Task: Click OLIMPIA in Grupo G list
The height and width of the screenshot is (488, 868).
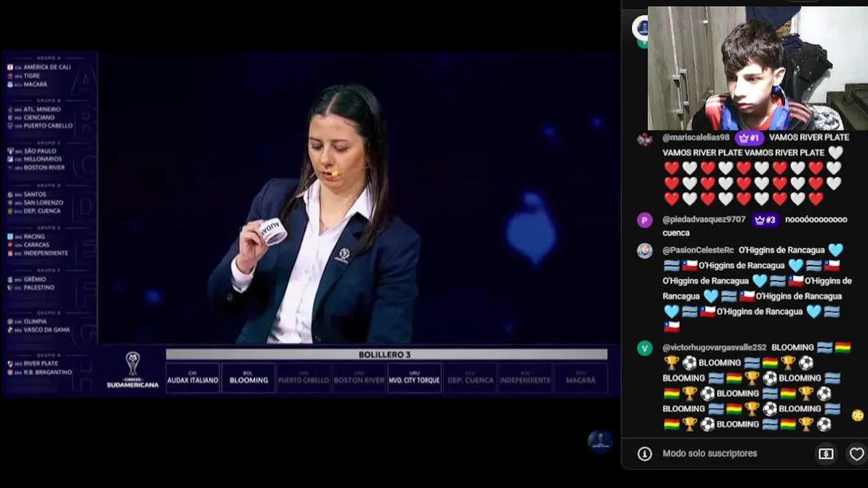Action: [x=36, y=321]
